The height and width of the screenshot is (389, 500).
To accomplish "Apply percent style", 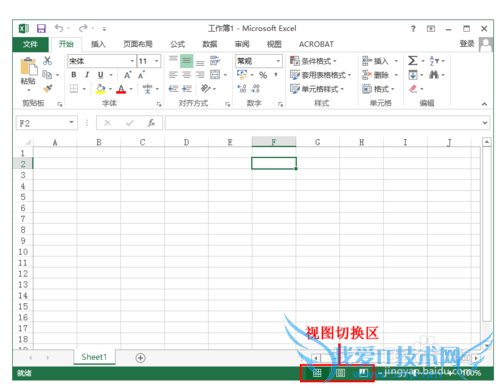I will pyautogui.click(x=263, y=75).
